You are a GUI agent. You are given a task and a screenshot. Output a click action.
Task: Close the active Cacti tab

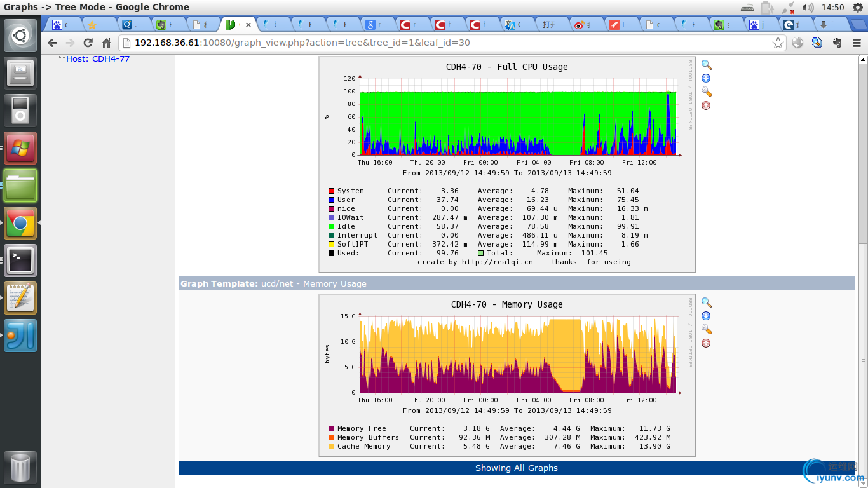(x=248, y=25)
